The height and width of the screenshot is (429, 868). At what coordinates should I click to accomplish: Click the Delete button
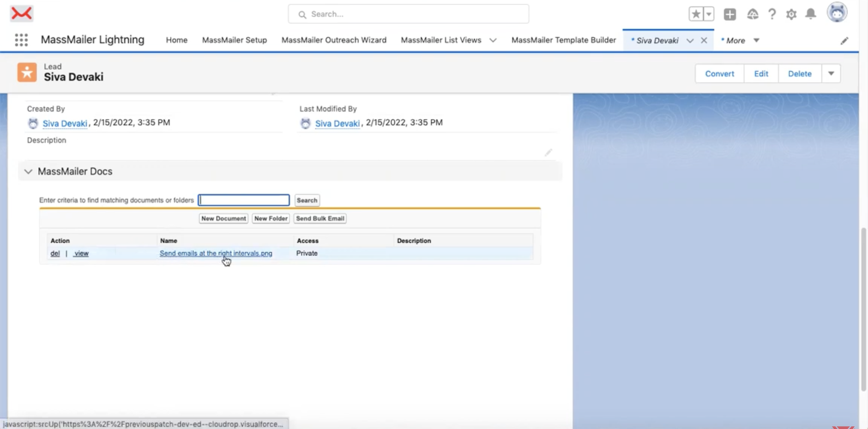point(800,74)
